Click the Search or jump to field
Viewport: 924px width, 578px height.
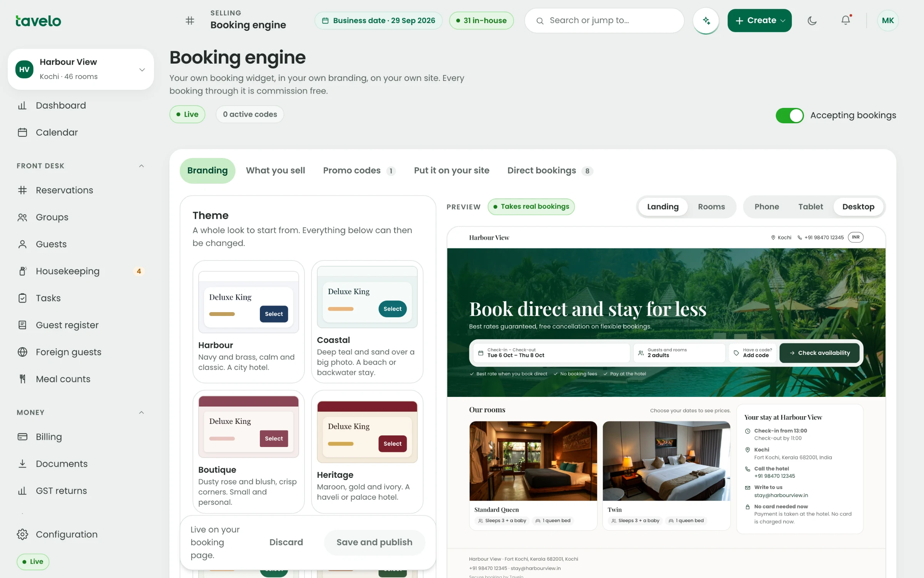click(x=604, y=20)
